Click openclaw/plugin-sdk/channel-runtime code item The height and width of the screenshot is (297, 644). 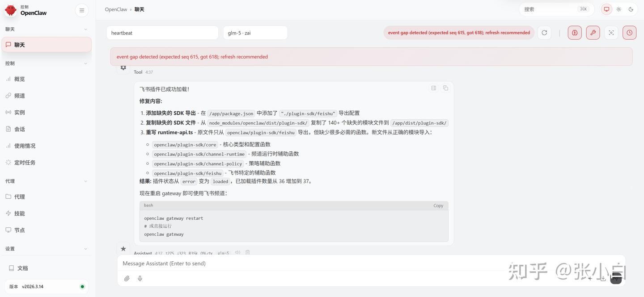(199, 154)
